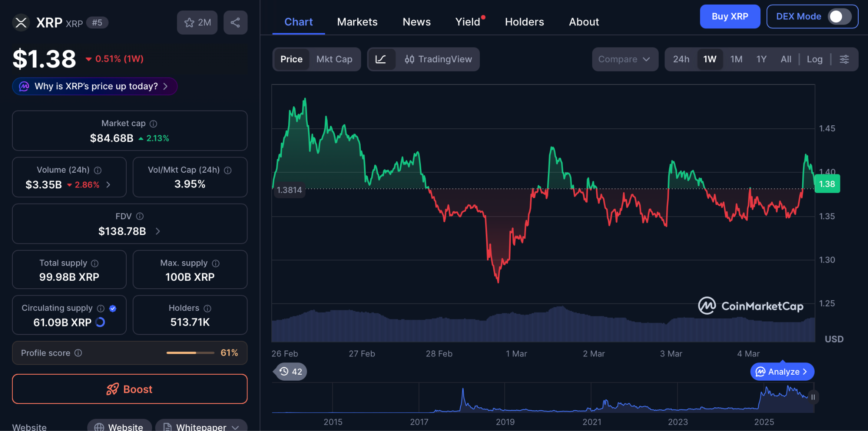The width and height of the screenshot is (868, 431).
Task: Click the FDV info icon
Action: (x=140, y=216)
